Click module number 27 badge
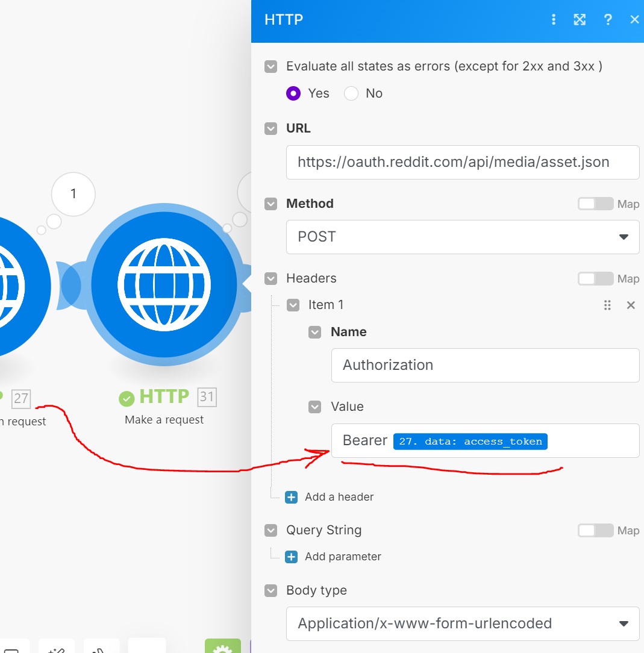 click(x=21, y=399)
